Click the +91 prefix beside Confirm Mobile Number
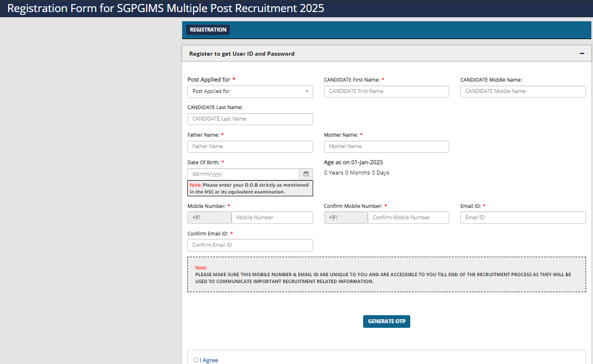The height and width of the screenshot is (364, 593). point(346,218)
